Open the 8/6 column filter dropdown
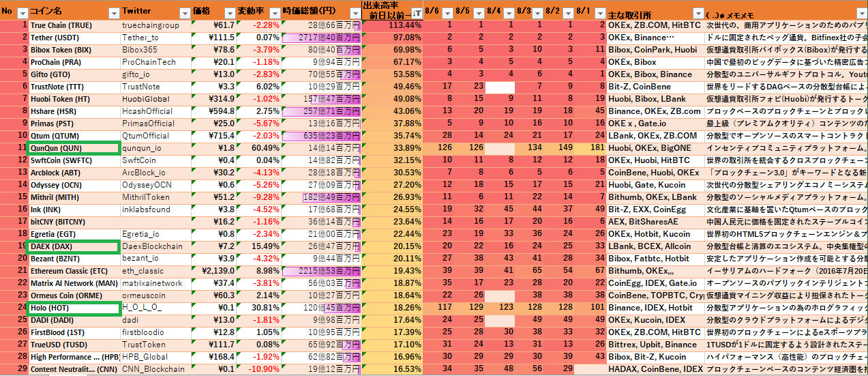Viewport: 868px width, 376px height. [448, 14]
